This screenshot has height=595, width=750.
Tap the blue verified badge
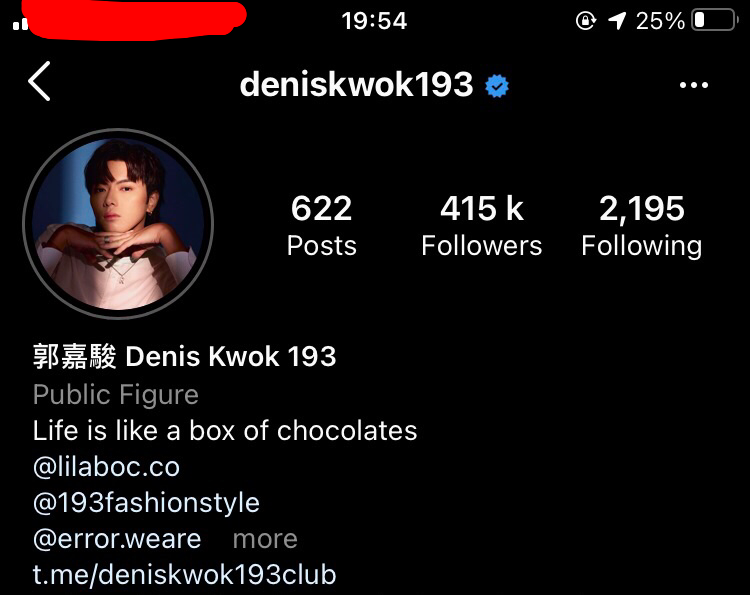pyautogui.click(x=496, y=86)
